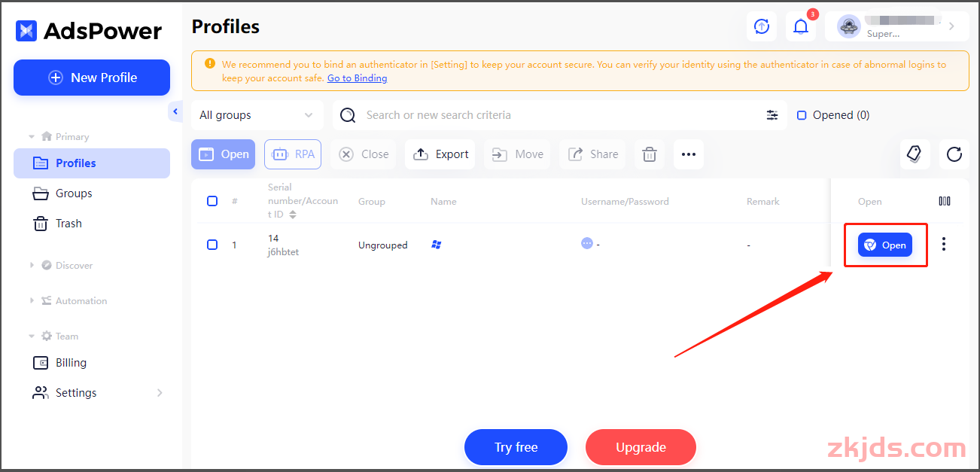Viewport: 980px width, 472px height.
Task: Click the Open toolbar button
Action: coord(224,154)
